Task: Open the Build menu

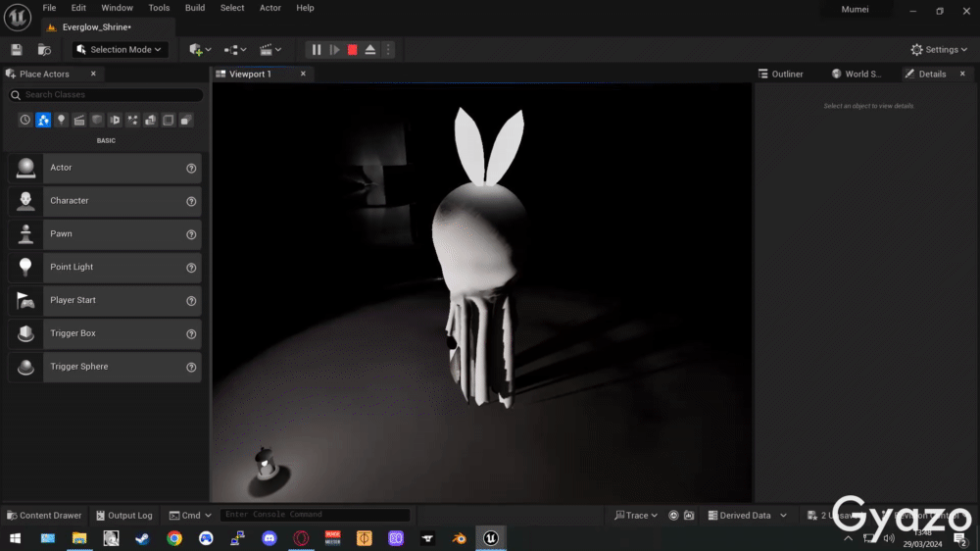Action: pyautogui.click(x=195, y=8)
